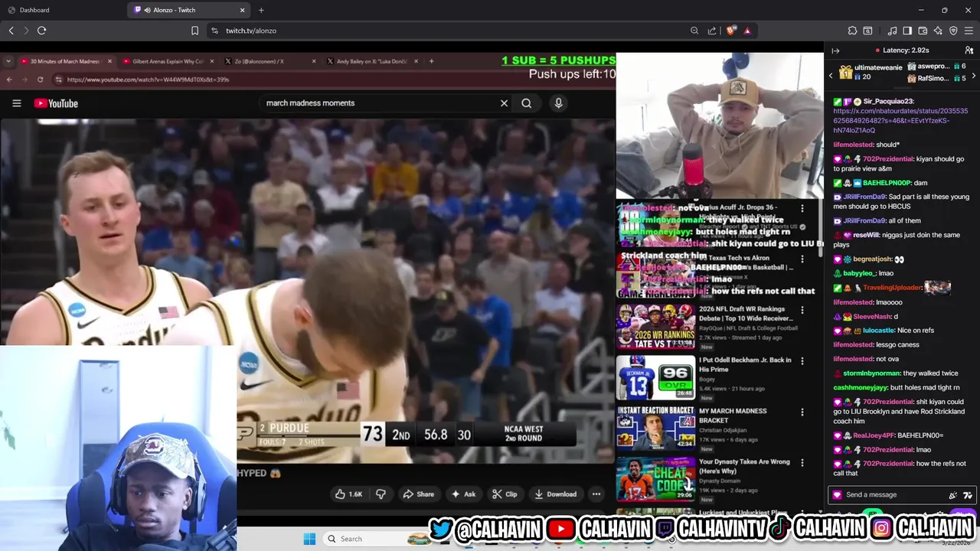Switch to the Dashboard browser tab
980x551 pixels.
[63, 10]
